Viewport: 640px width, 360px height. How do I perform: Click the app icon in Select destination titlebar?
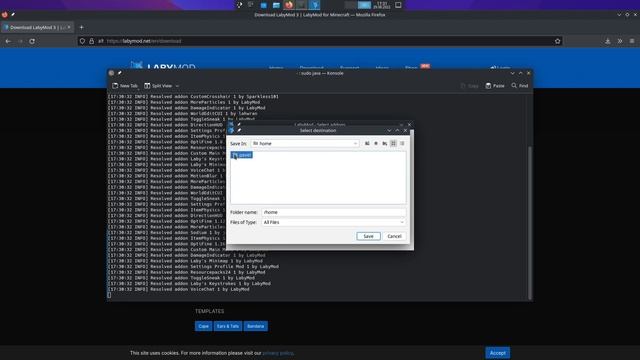click(x=231, y=131)
